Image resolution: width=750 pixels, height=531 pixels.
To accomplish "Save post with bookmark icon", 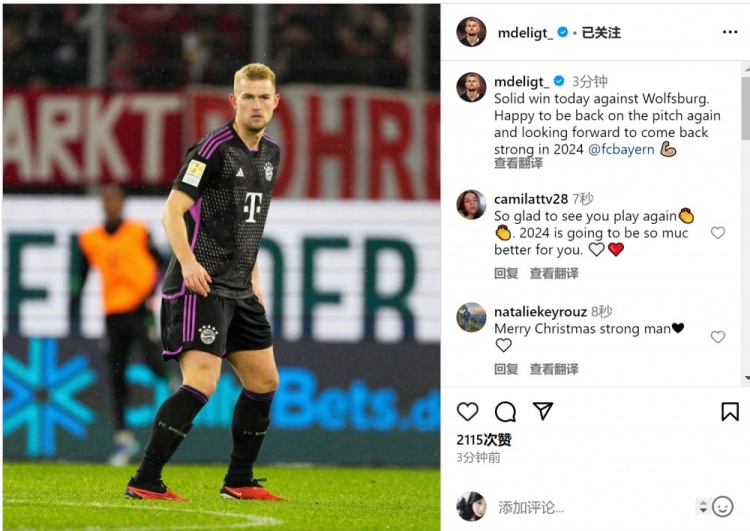I will [730, 411].
